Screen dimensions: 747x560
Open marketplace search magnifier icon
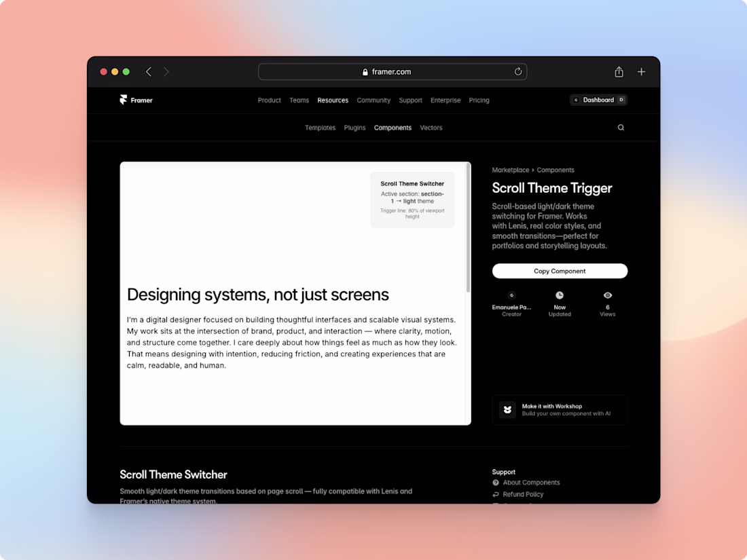[621, 127]
